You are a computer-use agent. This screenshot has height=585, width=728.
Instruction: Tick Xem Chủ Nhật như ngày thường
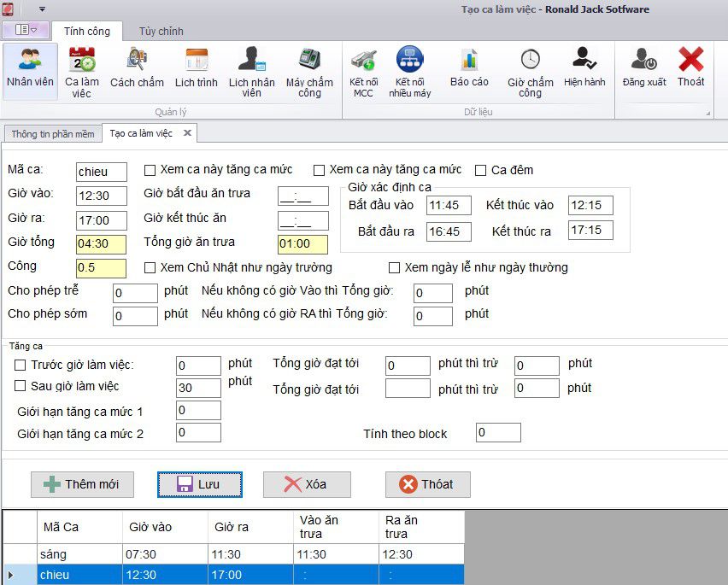click(x=150, y=267)
